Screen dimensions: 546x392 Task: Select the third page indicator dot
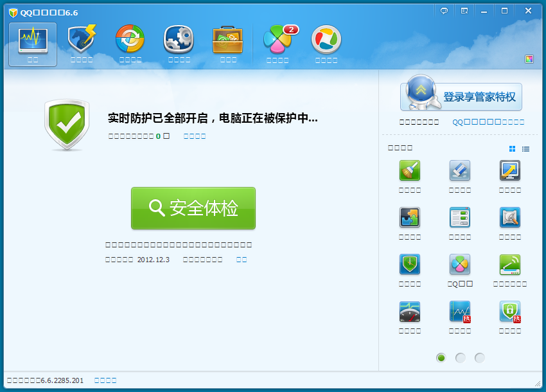(x=480, y=358)
